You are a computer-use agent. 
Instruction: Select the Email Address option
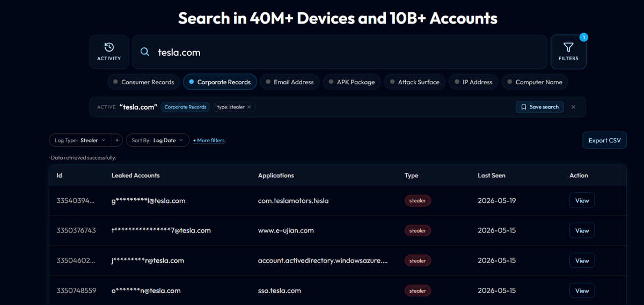pos(290,82)
